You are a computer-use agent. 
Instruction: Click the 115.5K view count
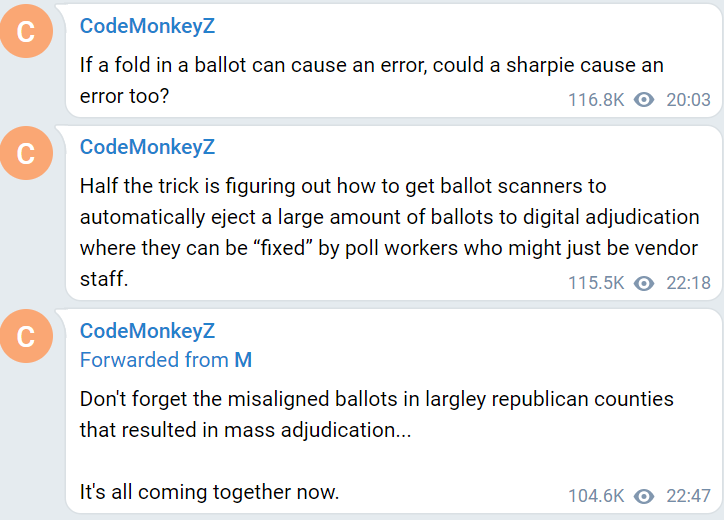(x=596, y=283)
